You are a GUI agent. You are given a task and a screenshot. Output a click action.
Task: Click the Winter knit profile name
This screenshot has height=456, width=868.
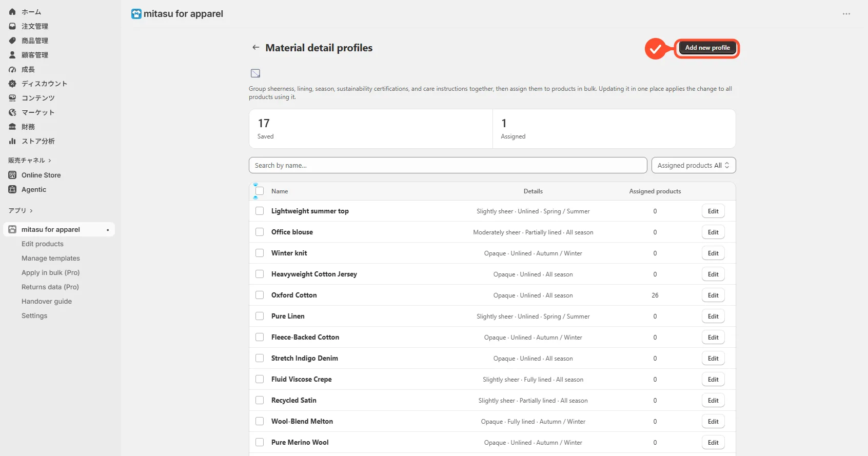289,253
